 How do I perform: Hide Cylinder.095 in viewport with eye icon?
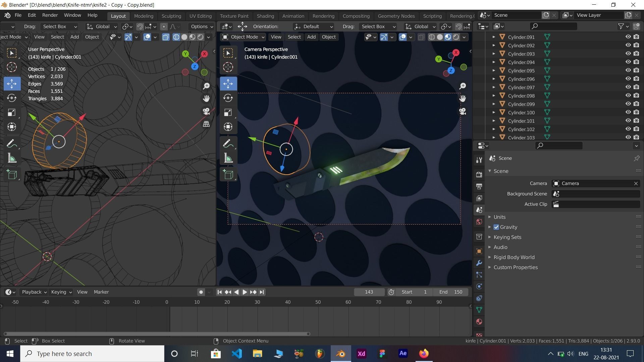click(628, 70)
